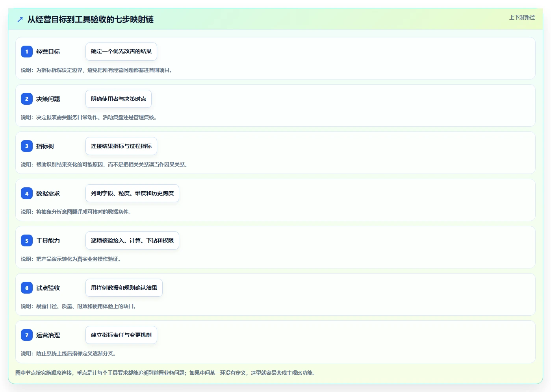Image resolution: width=551 pixels, height=392 pixels.
Task: Click step number badge 5
Action: [x=27, y=240]
